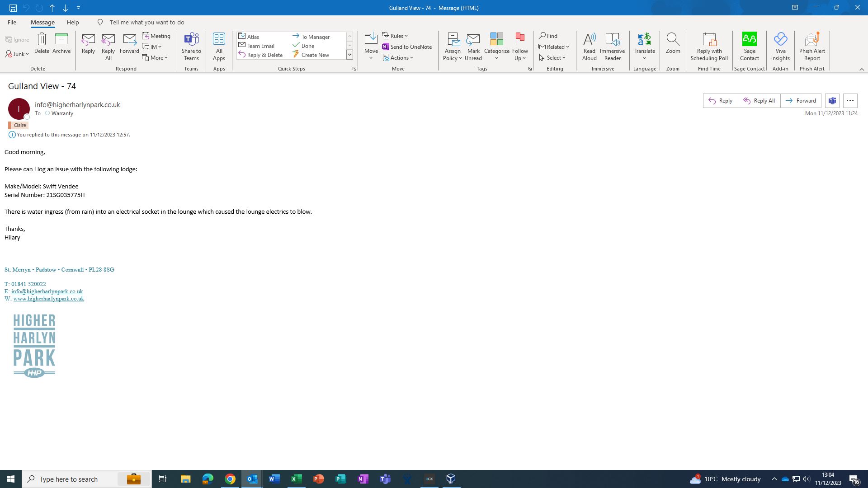The image size is (868, 488).
Task: Click the Claire category color tag
Action: [19, 125]
